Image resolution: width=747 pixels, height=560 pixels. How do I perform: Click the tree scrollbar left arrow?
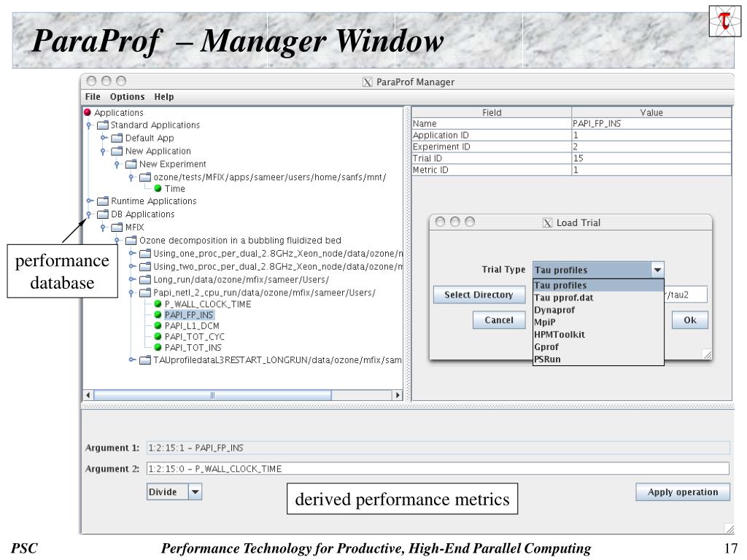pos(88,395)
